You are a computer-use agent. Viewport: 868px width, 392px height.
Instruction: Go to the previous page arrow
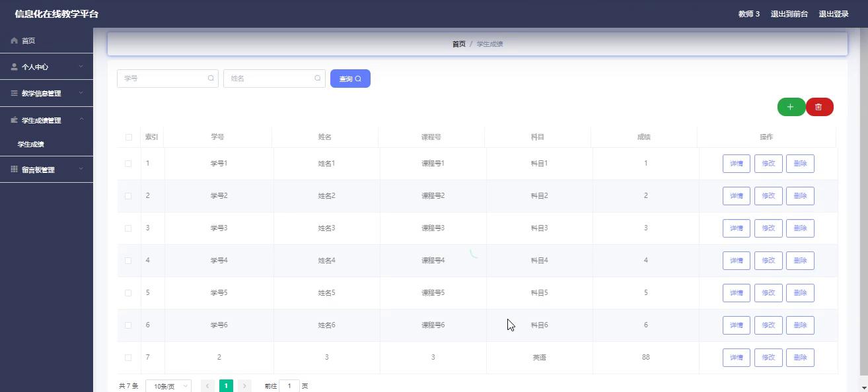(x=207, y=386)
